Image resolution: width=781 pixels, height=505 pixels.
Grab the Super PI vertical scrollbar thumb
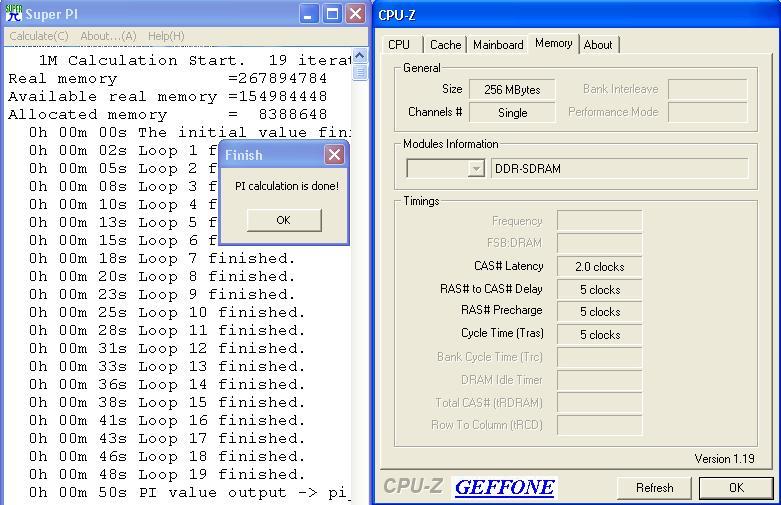[360, 72]
